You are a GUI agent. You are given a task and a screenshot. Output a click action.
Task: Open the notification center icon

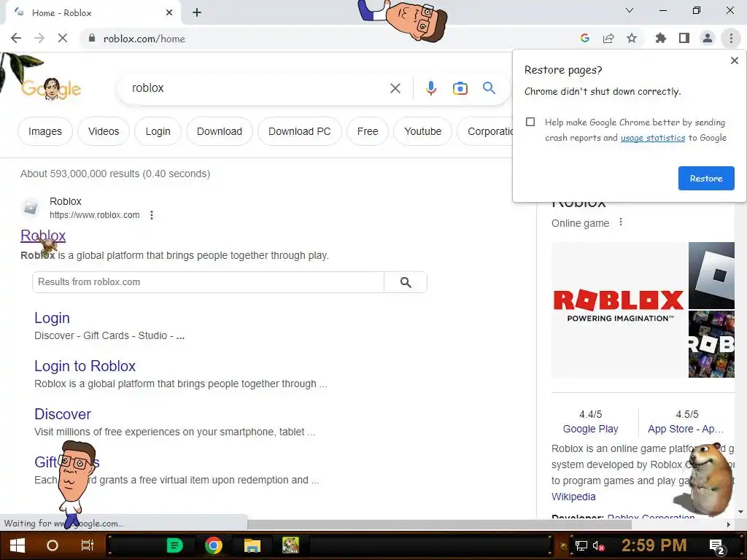click(717, 546)
